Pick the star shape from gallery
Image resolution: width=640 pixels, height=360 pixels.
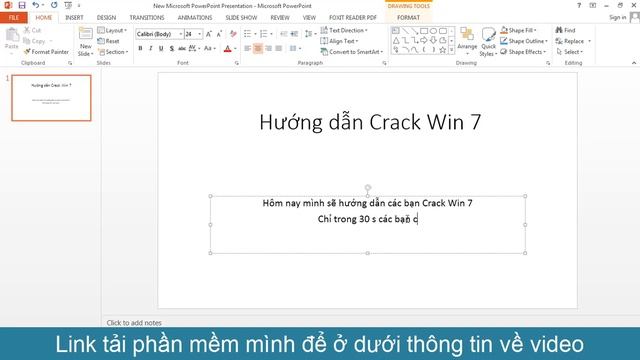coord(443,50)
